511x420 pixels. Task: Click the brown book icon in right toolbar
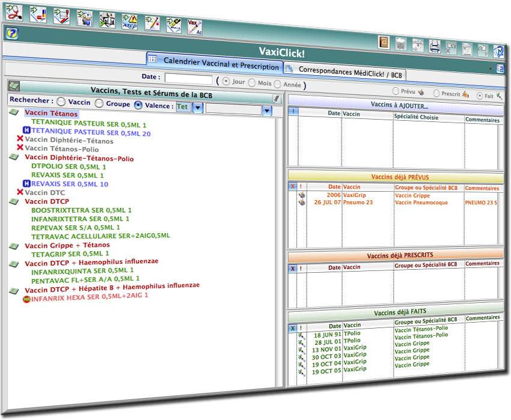(384, 42)
